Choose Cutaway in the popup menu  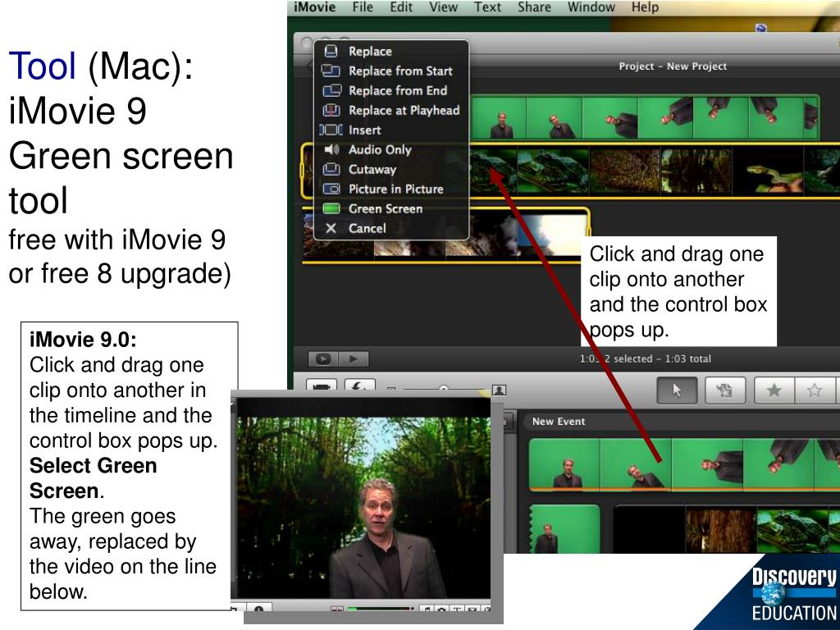pos(391,169)
